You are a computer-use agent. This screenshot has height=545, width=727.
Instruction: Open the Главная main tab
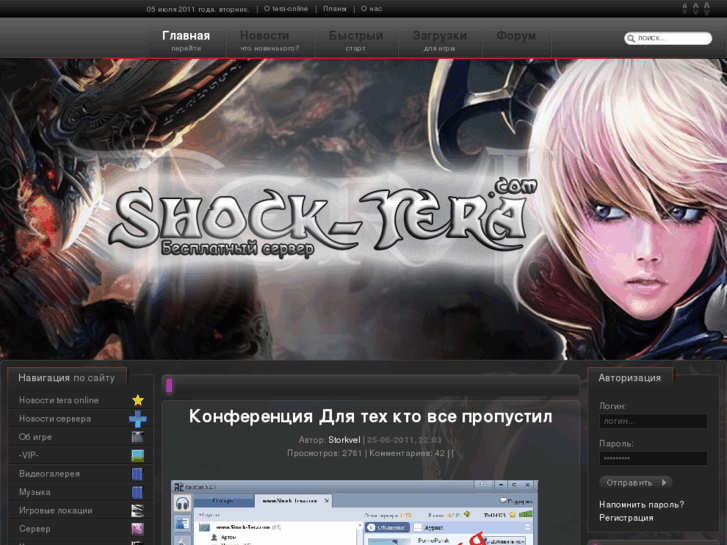186,41
